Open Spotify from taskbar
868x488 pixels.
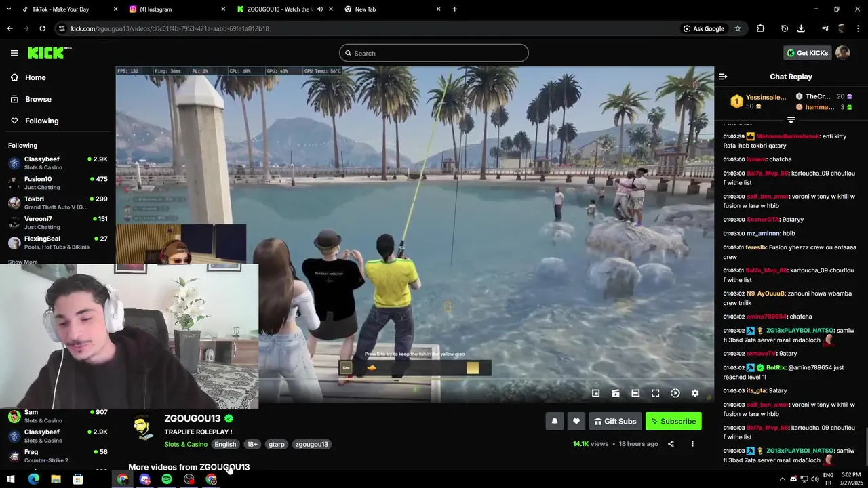click(x=167, y=479)
